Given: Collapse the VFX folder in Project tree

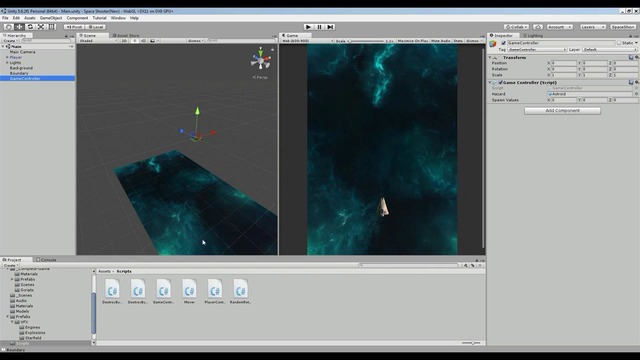Looking at the screenshot, I should click(x=12, y=322).
